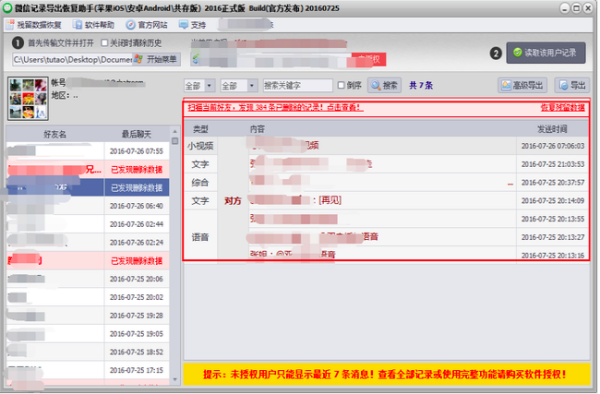This screenshot has height=394, width=600.
Task: Open 残留数据恢复 menu item
Action: (34, 25)
